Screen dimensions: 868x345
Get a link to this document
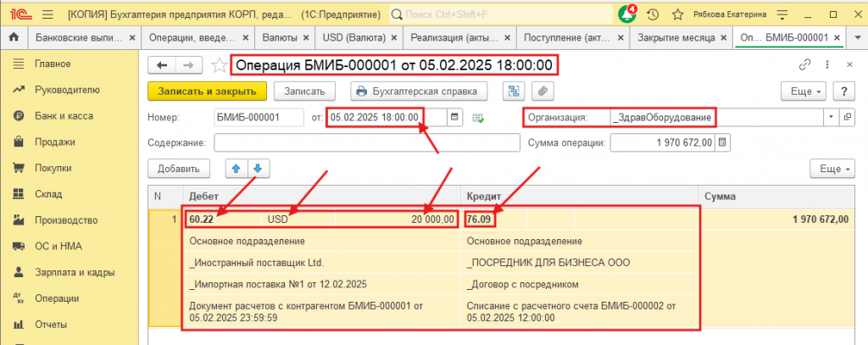[804, 64]
